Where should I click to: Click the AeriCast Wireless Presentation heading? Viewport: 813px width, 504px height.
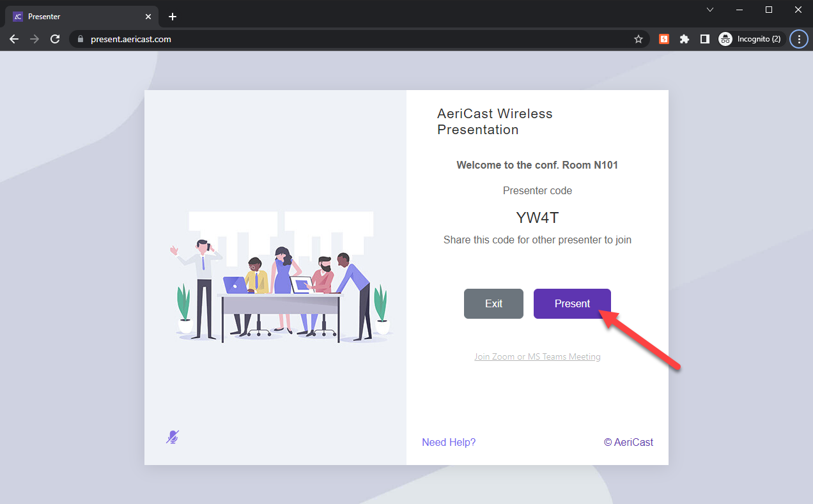pyautogui.click(x=495, y=121)
